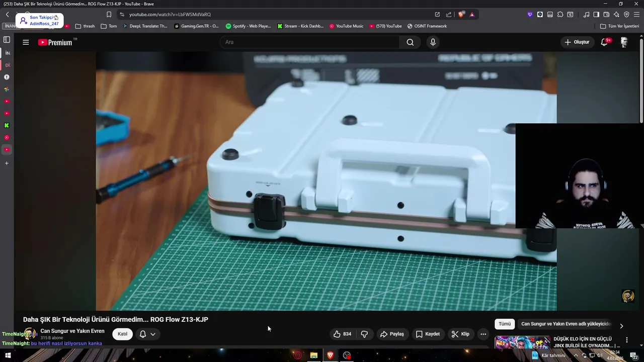Screen dimensions: 644x362
Task: Expand notification preference dropdown beside bell
Action: click(x=153, y=334)
